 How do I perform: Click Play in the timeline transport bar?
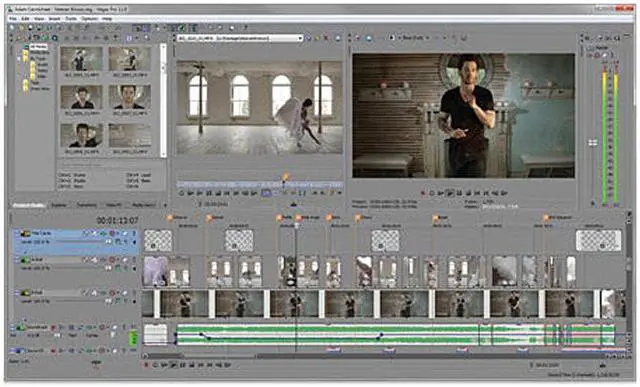(x=173, y=365)
